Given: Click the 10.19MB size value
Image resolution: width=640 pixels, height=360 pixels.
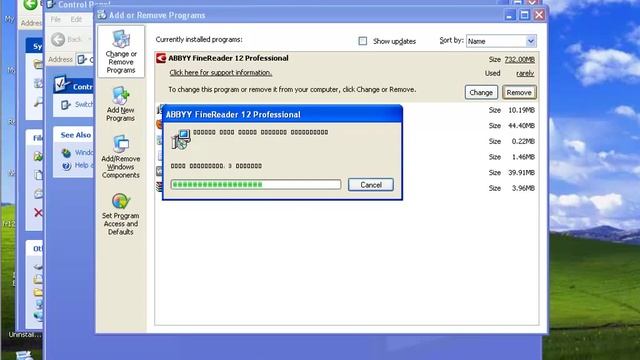Looking at the screenshot, I should (521, 110).
